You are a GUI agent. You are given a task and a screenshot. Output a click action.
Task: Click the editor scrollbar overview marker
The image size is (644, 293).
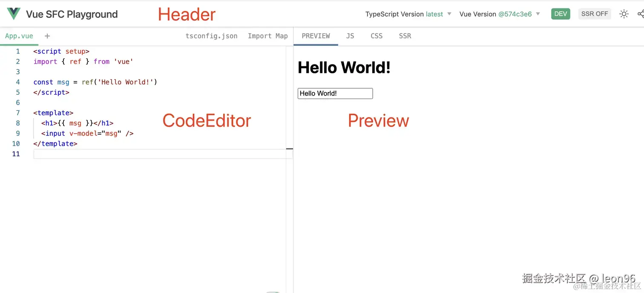coord(290,149)
